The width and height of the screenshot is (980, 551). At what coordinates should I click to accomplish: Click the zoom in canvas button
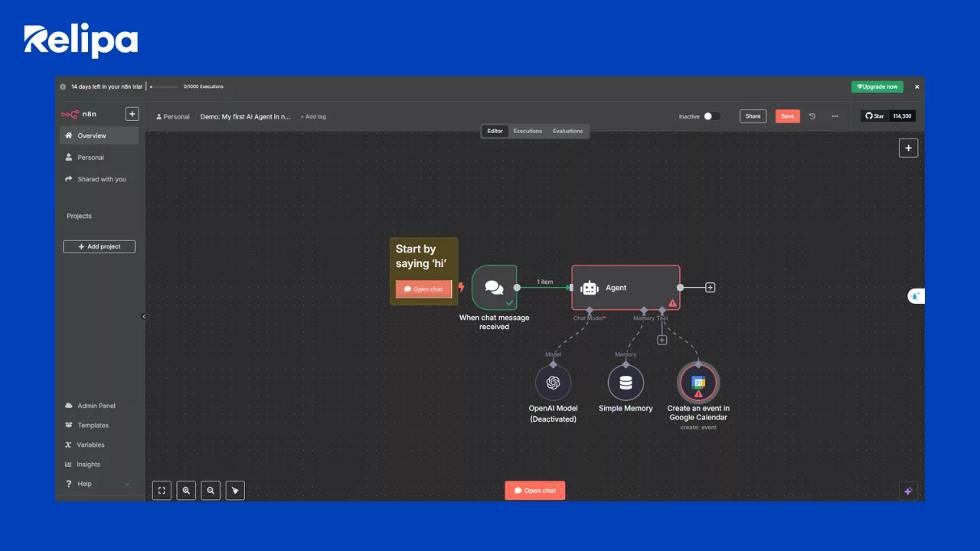click(186, 491)
